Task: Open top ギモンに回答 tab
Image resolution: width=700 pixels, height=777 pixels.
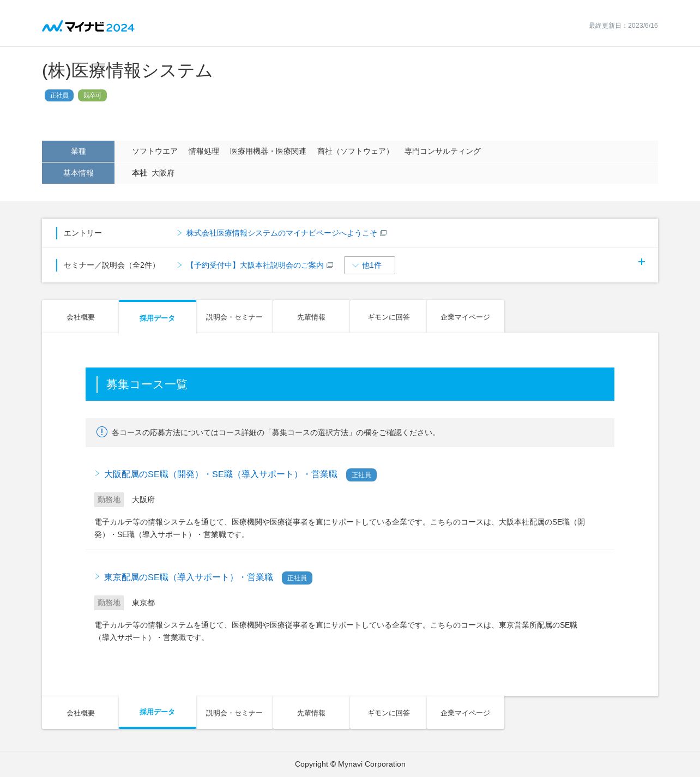Action: coord(388,317)
